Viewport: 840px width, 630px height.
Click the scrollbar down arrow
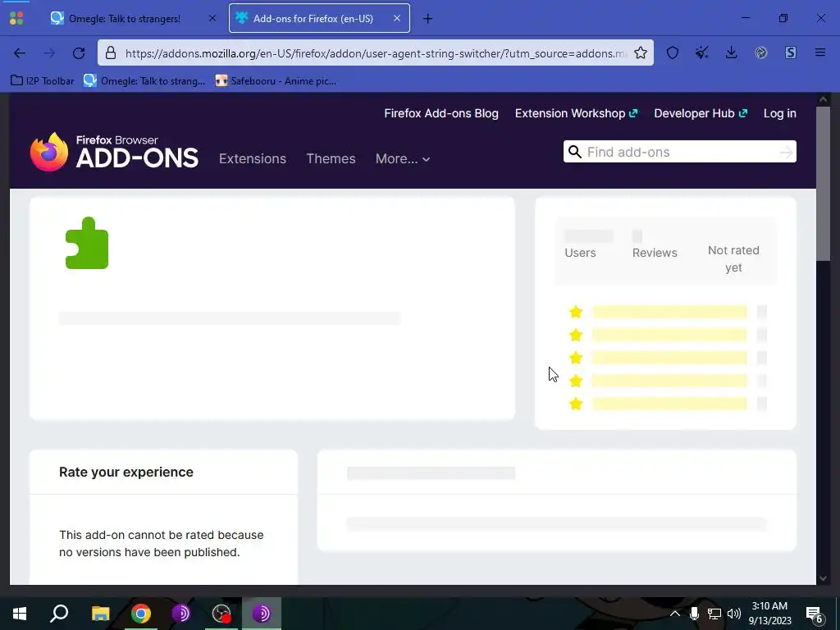tap(823, 578)
